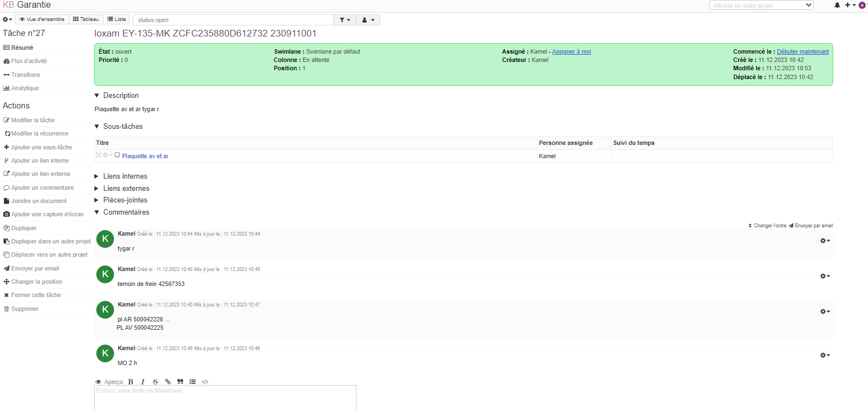The image size is (868, 411).
Task: Open gear dropdown on 'tygar r' comment
Action: pyautogui.click(x=825, y=241)
